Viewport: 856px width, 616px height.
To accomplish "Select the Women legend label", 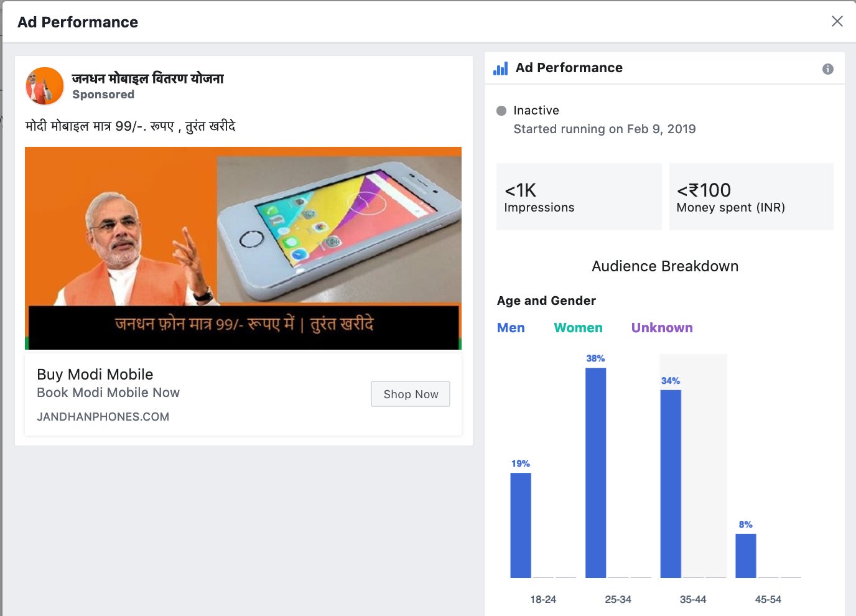I will coord(579,328).
